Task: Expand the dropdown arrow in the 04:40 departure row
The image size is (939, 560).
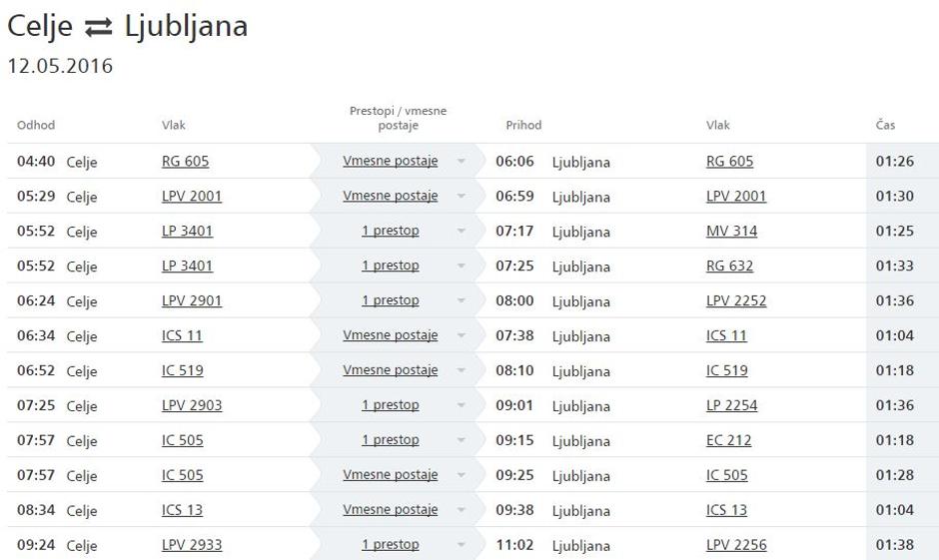Action: click(x=462, y=162)
